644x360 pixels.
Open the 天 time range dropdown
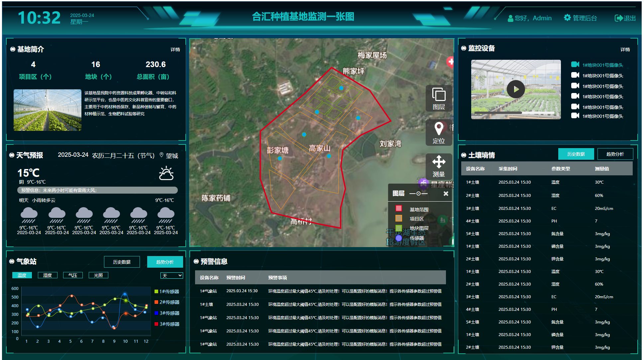point(171,275)
